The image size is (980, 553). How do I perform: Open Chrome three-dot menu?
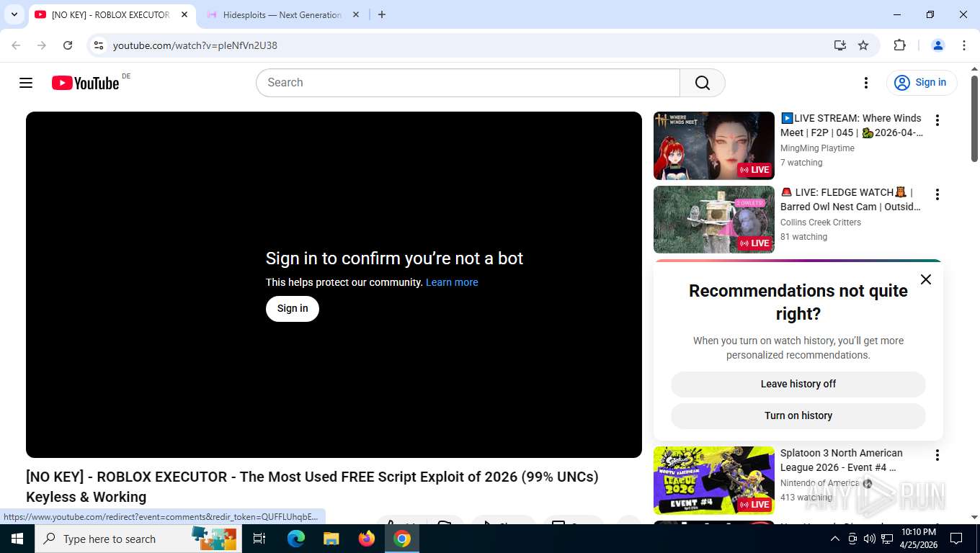click(x=964, y=45)
